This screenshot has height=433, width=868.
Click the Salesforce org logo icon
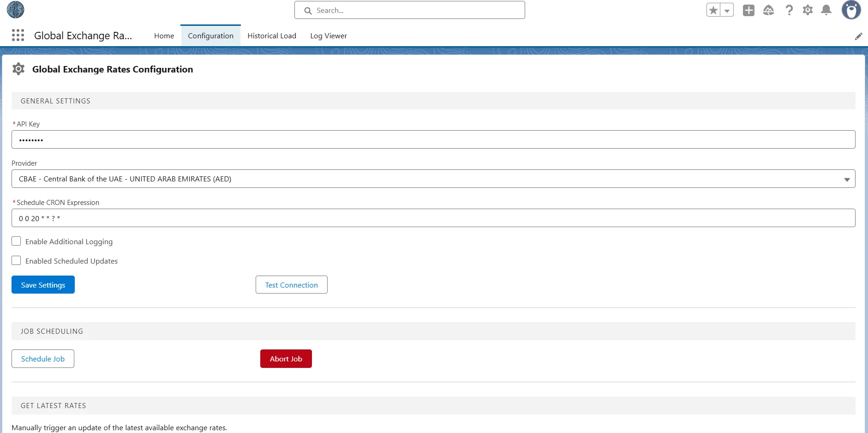[16, 10]
